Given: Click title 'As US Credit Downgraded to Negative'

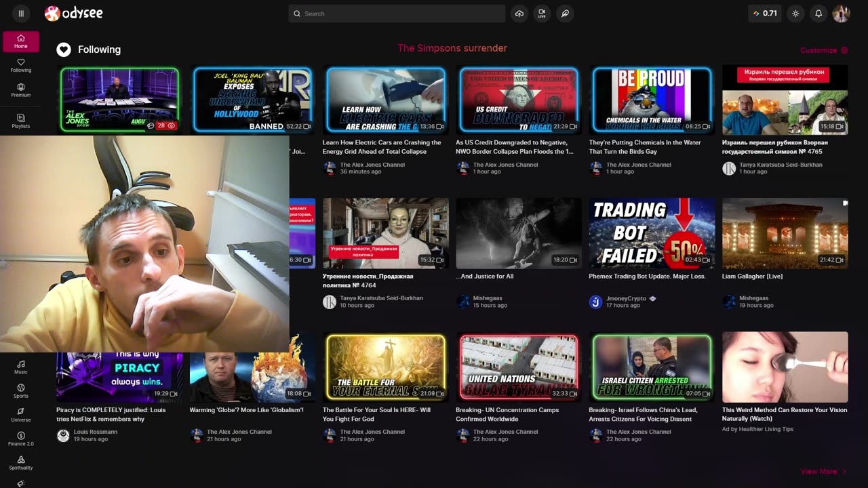Looking at the screenshot, I should 515,147.
